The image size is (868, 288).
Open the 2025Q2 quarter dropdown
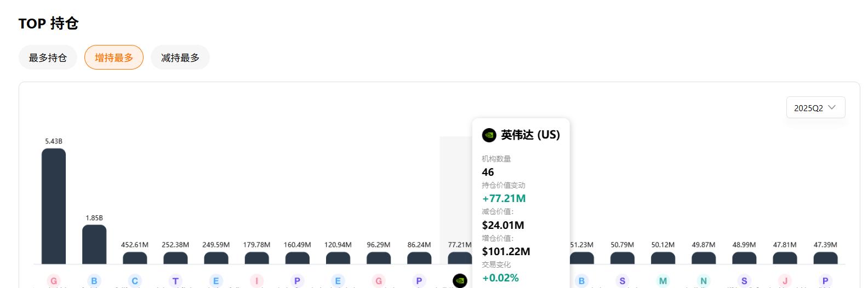(815, 107)
